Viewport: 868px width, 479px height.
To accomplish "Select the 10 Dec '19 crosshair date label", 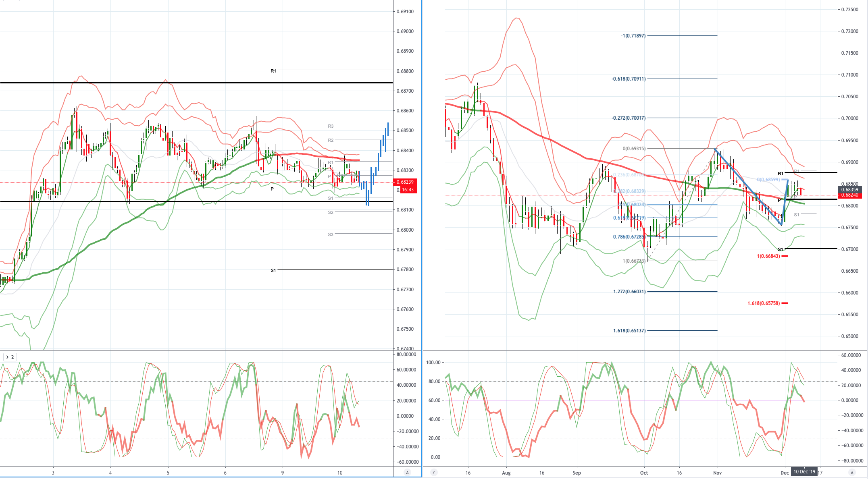I will [x=804, y=472].
